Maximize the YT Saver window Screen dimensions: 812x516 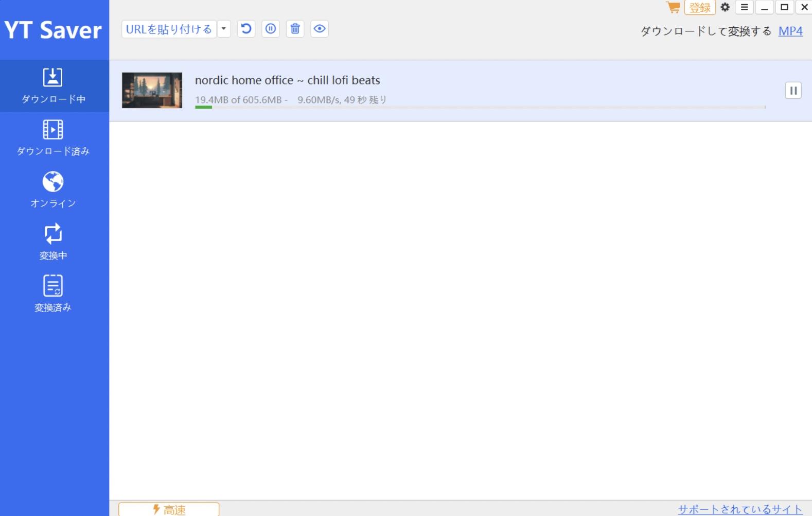pyautogui.click(x=784, y=7)
